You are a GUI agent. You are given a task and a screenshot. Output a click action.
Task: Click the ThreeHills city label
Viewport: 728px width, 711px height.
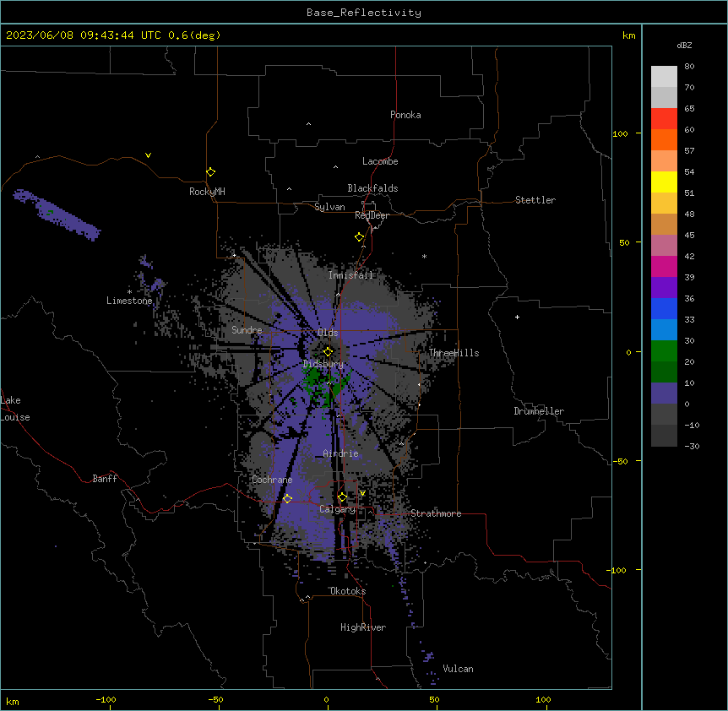click(454, 353)
